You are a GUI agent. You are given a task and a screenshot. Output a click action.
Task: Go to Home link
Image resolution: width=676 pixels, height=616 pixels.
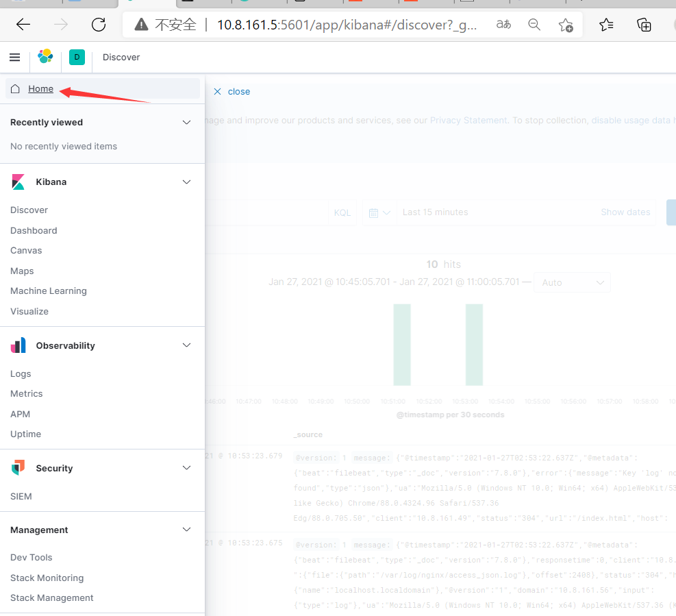tap(41, 89)
